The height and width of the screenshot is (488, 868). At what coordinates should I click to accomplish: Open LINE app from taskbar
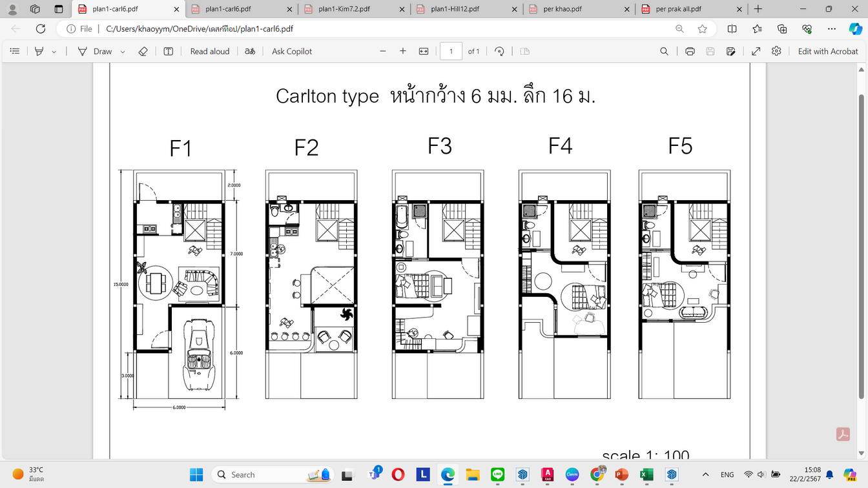[x=497, y=475]
